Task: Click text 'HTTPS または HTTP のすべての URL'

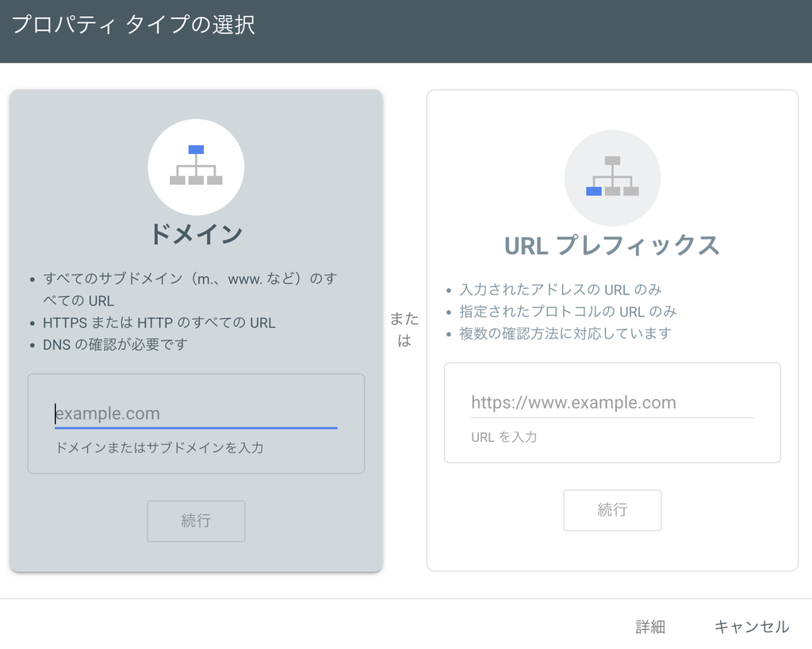Action: point(159,323)
